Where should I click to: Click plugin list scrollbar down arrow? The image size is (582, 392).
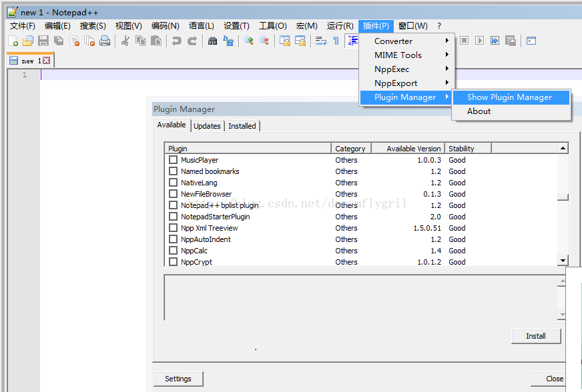(563, 261)
